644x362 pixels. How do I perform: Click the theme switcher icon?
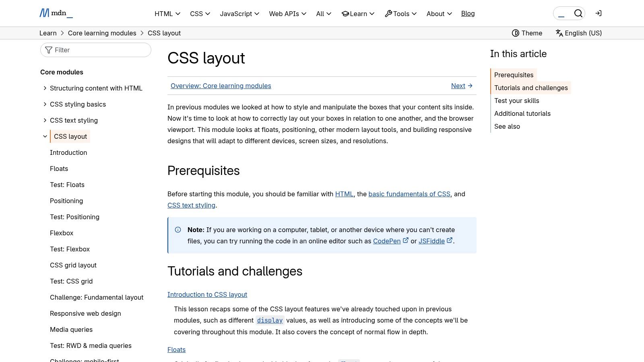coord(516,33)
